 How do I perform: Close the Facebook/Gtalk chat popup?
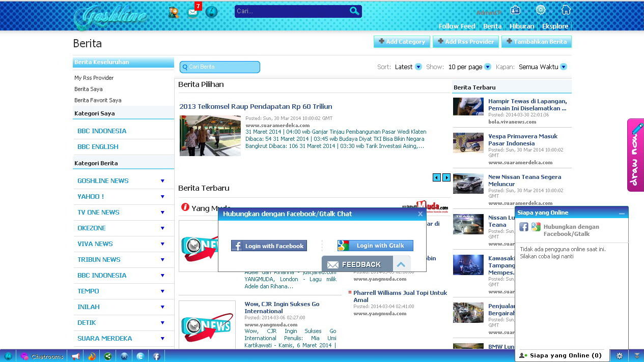tap(420, 214)
